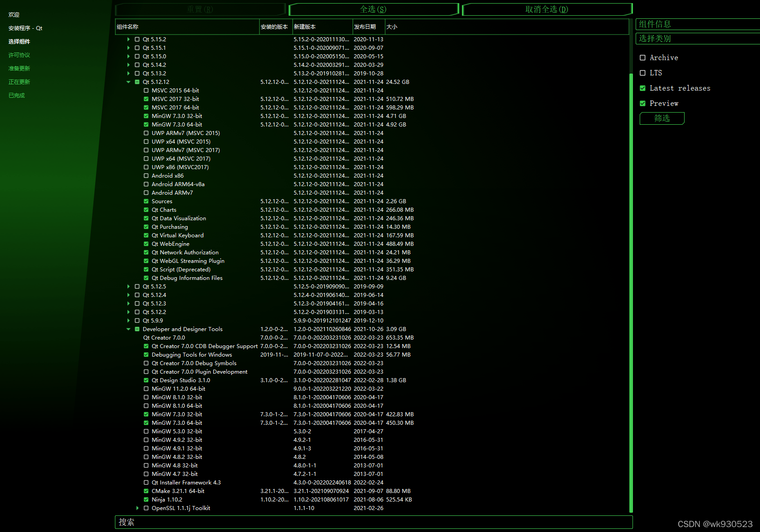
Task: Select the MinGW 5.3.0 32-bit row
Action: pos(372,432)
